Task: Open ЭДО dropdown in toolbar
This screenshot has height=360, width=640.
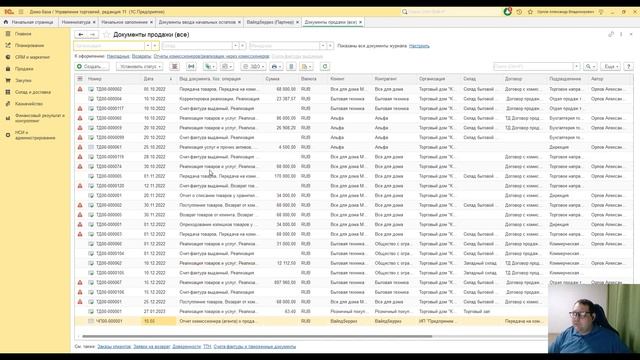Action: 253,67
